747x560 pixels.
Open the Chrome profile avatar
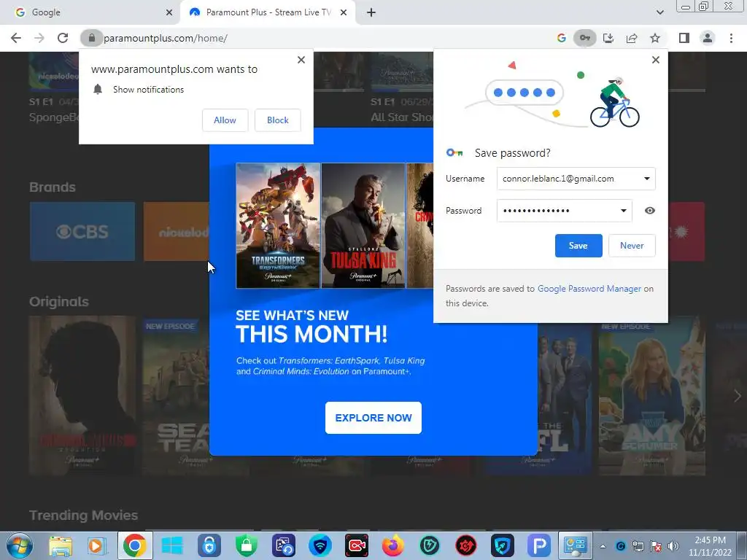[708, 38]
